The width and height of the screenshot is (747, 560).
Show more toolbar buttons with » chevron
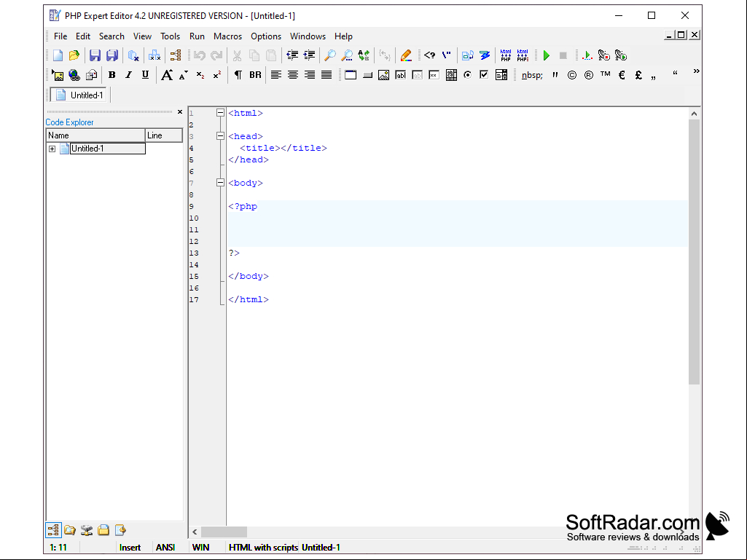[x=696, y=71]
